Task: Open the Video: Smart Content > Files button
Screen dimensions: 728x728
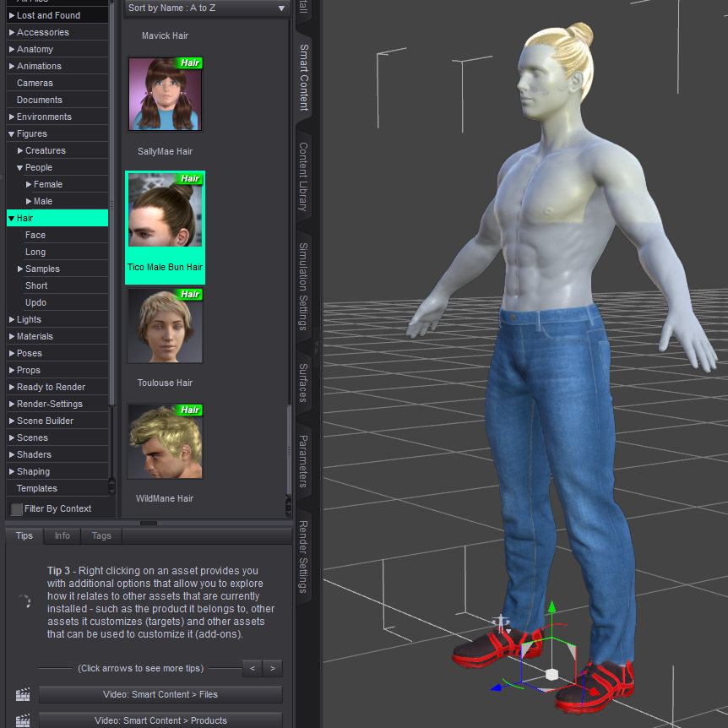Action: pos(160,695)
